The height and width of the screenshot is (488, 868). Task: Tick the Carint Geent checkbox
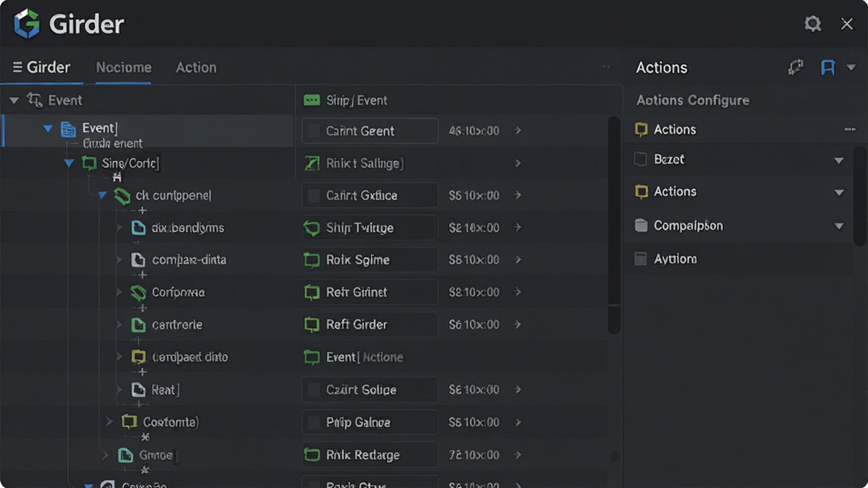(314, 131)
